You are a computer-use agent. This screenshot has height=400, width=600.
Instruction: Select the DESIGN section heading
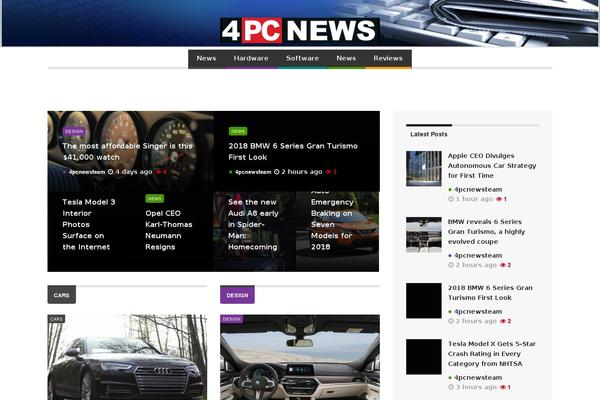(x=237, y=295)
